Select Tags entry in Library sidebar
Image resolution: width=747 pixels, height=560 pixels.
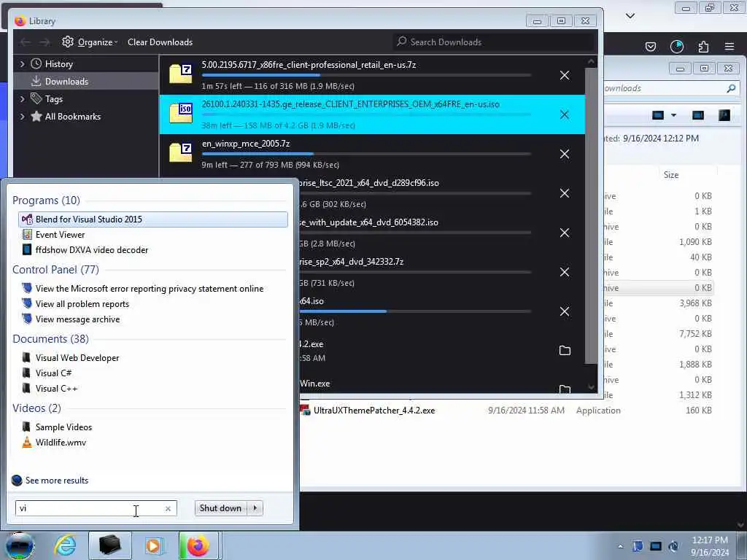click(x=54, y=99)
